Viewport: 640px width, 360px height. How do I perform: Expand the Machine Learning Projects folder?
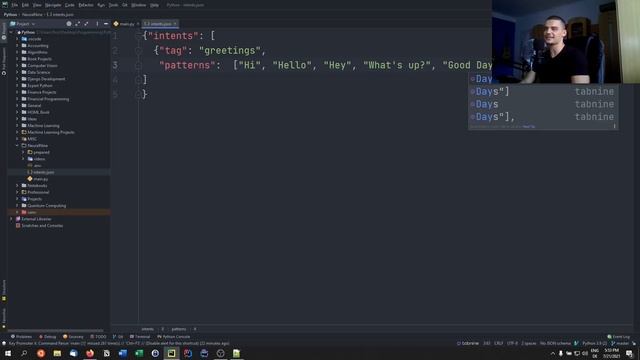click(x=17, y=132)
